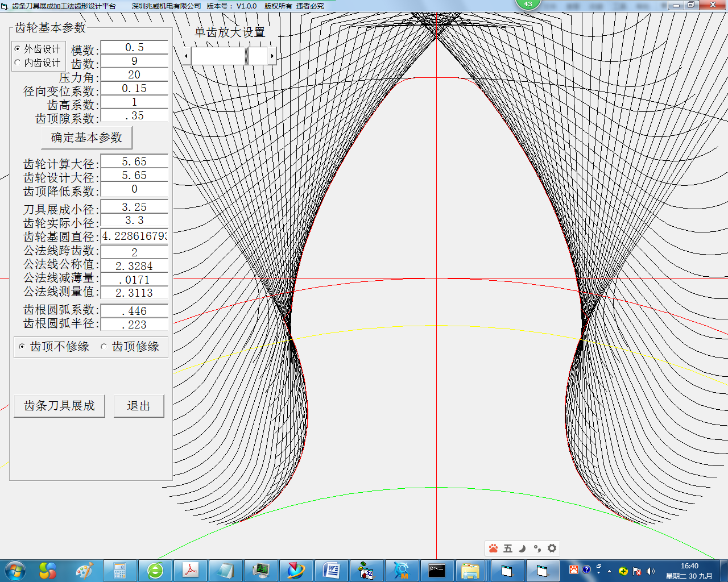This screenshot has width=728, height=582.
Task: Click the 确定基本参数 button
Action: point(86,138)
